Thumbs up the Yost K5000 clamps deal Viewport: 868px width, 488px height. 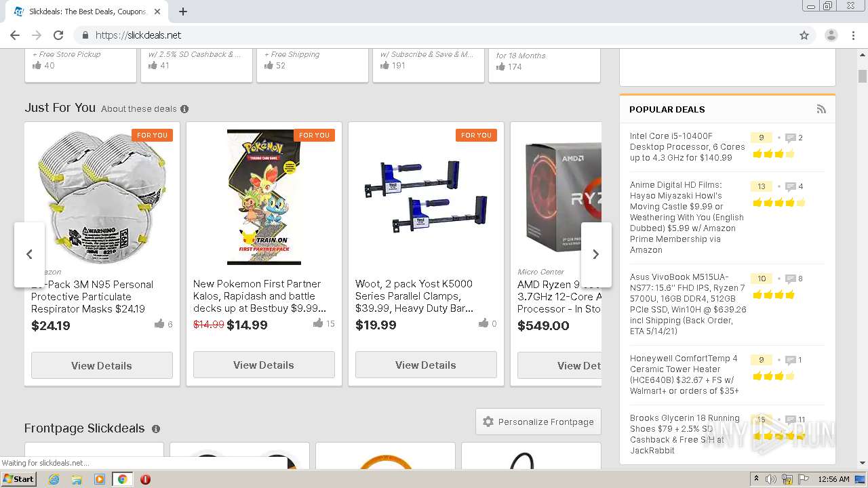click(x=484, y=323)
